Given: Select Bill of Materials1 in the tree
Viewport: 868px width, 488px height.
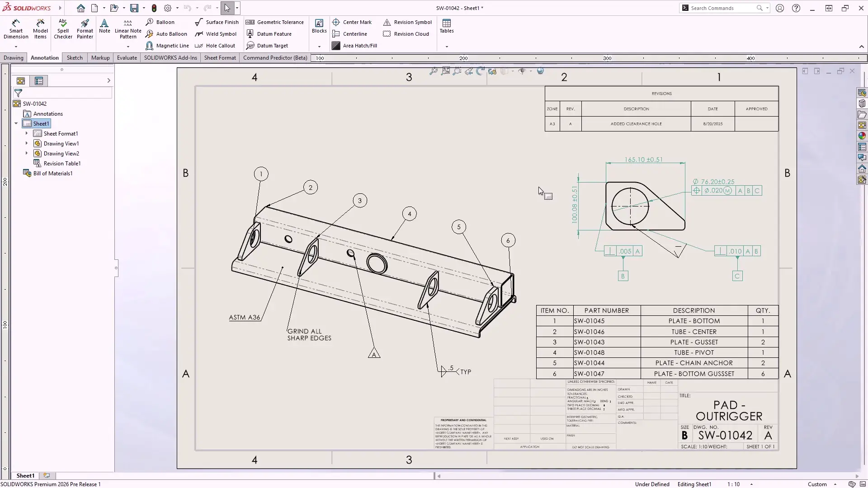Looking at the screenshot, I should (53, 173).
